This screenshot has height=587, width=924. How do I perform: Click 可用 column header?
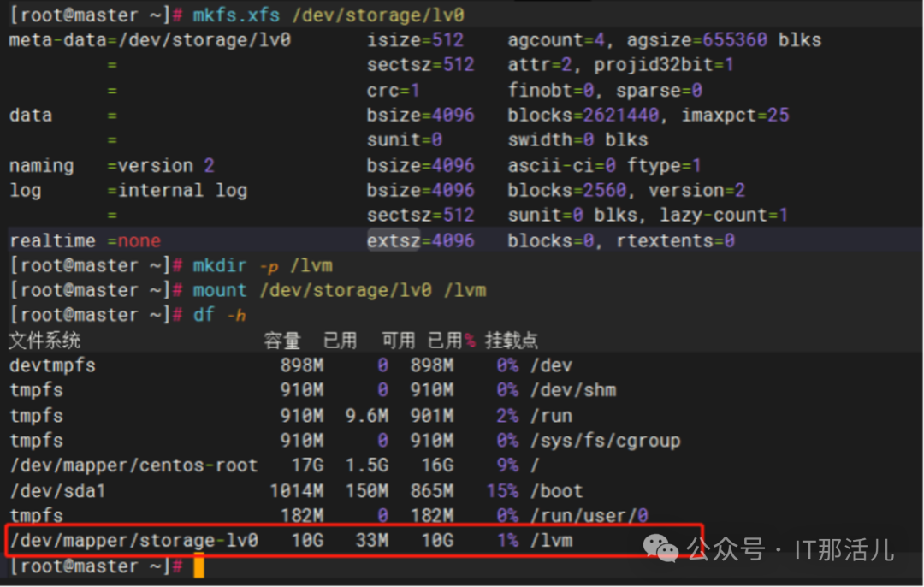pos(399,341)
